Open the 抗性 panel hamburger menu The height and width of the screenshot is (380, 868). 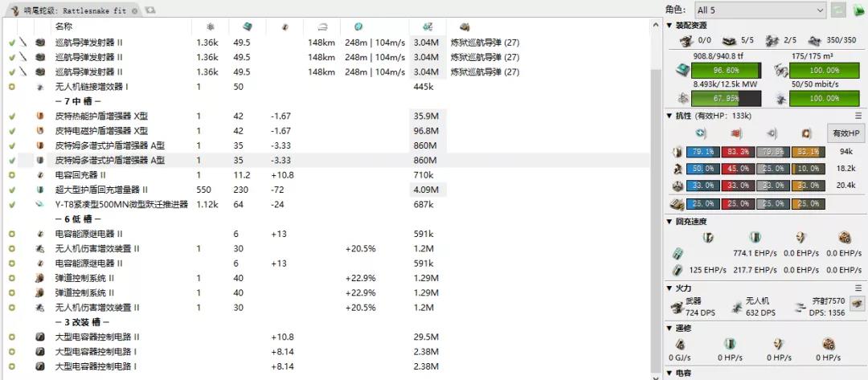(858, 116)
